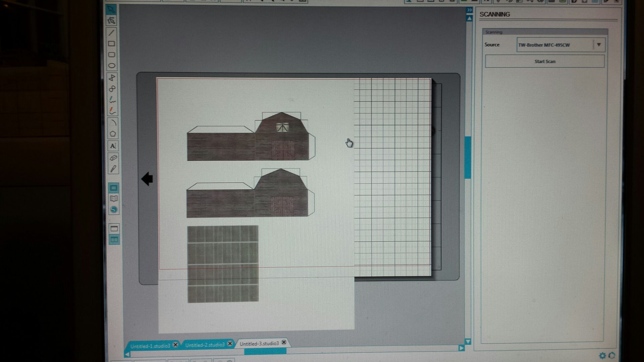Choose the Draw Curve Shape tool

click(x=112, y=88)
